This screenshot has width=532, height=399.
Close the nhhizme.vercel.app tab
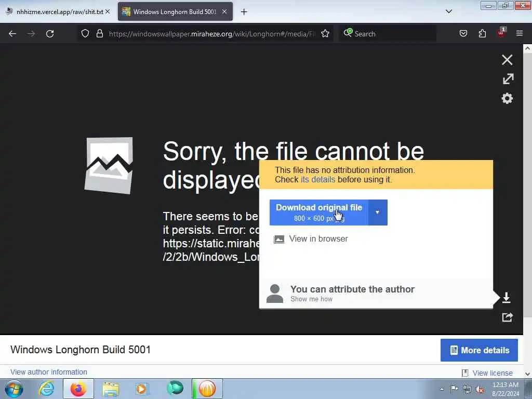point(108,11)
